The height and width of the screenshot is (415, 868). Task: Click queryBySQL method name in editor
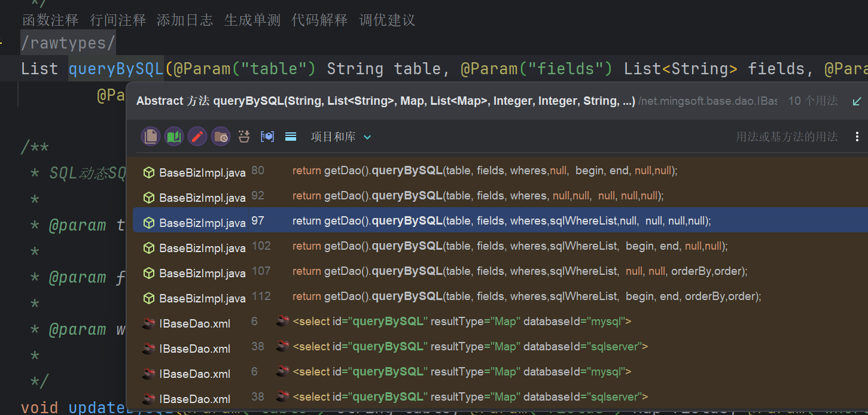pos(116,69)
